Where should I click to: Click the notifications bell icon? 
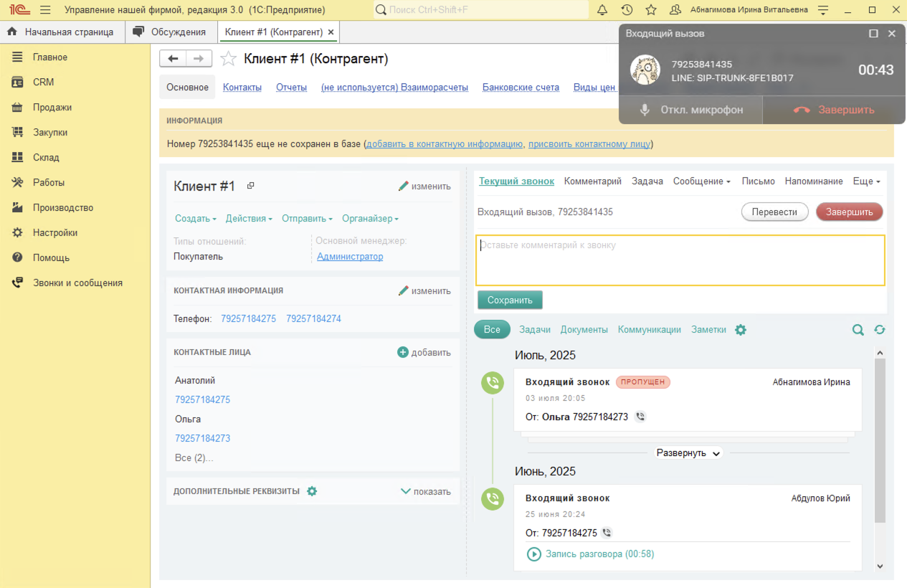602,10
